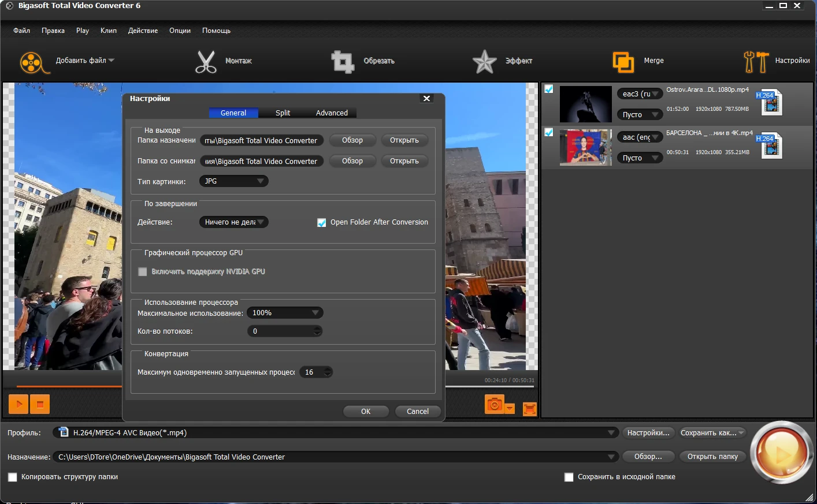Expand the JPG picture type dropdown
This screenshot has width=817, height=504.
coord(233,181)
